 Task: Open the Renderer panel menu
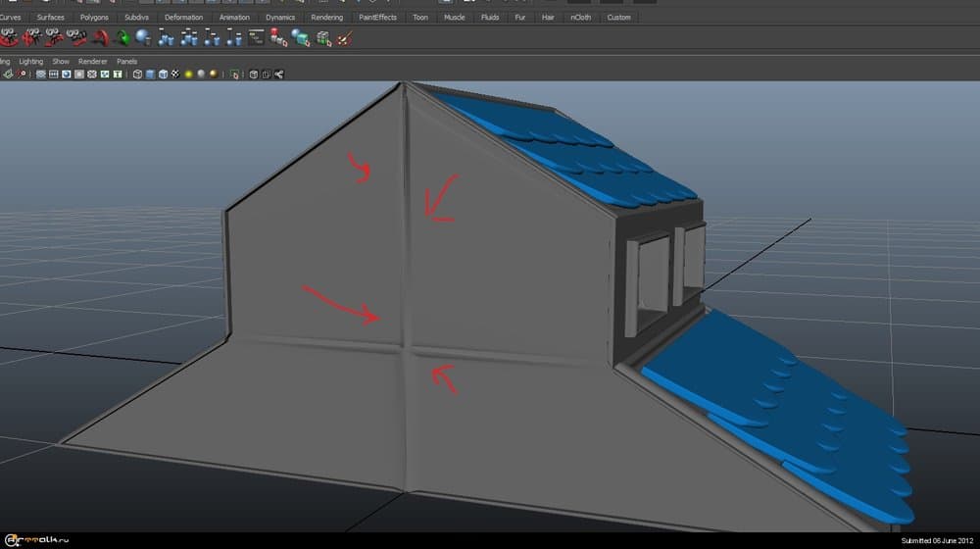click(93, 61)
